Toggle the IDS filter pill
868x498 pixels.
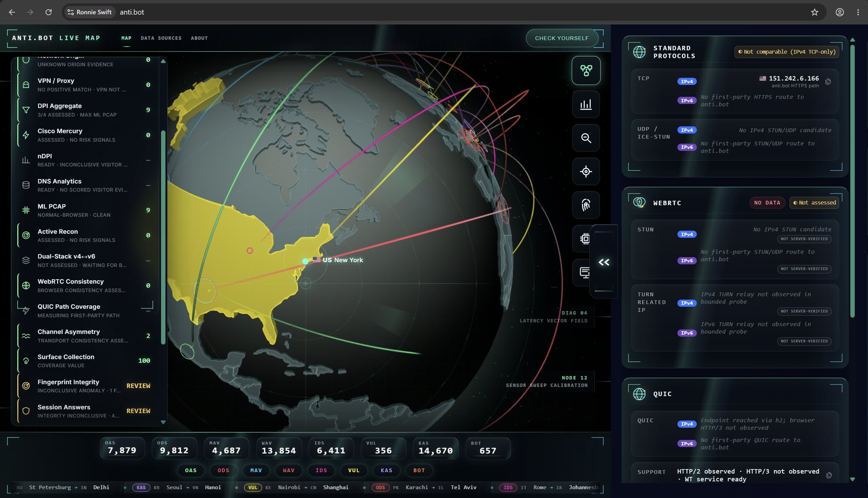click(321, 470)
